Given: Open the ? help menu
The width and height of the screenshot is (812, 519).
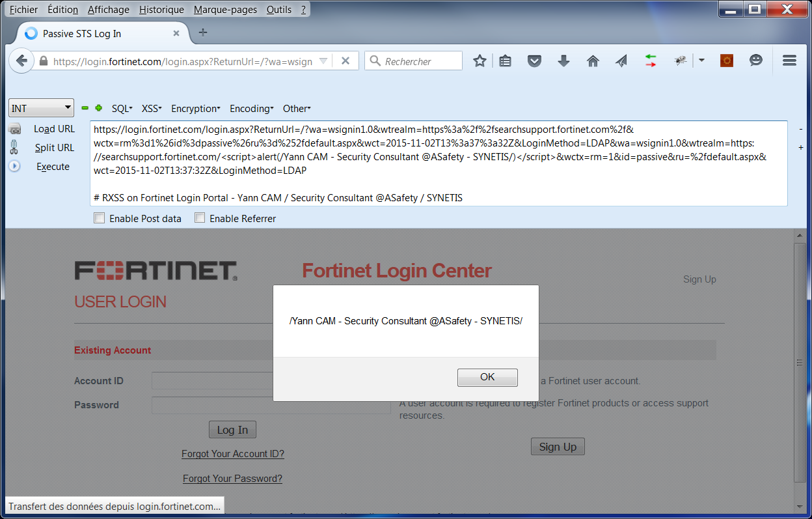Looking at the screenshot, I should pos(303,10).
